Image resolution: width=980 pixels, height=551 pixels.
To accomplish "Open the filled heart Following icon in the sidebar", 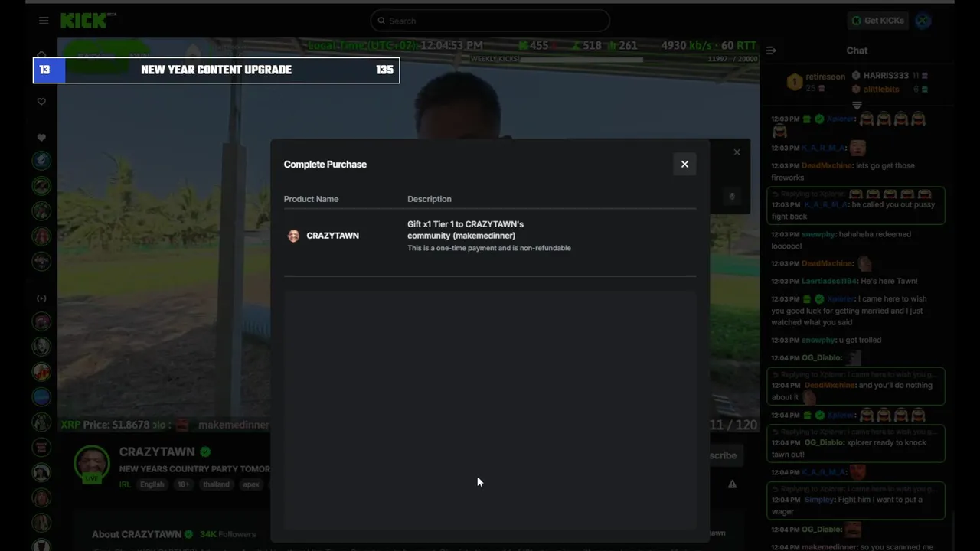I will [x=41, y=138].
